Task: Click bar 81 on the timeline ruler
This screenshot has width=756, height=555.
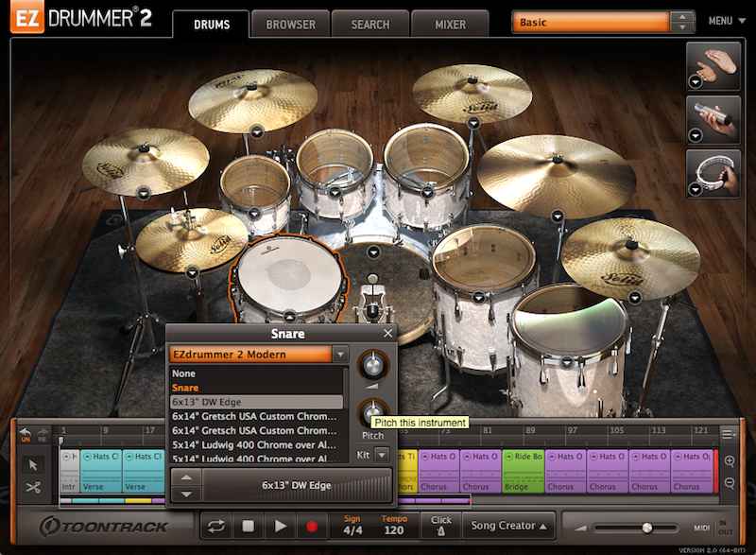Action: (x=488, y=430)
